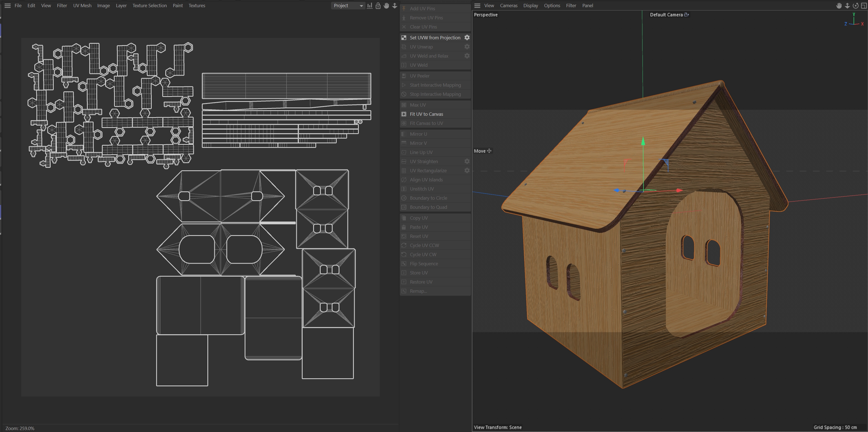Click the viewport layout toggle icon in the top-right corner
The width and height of the screenshot is (868, 432).
pos(864,5)
